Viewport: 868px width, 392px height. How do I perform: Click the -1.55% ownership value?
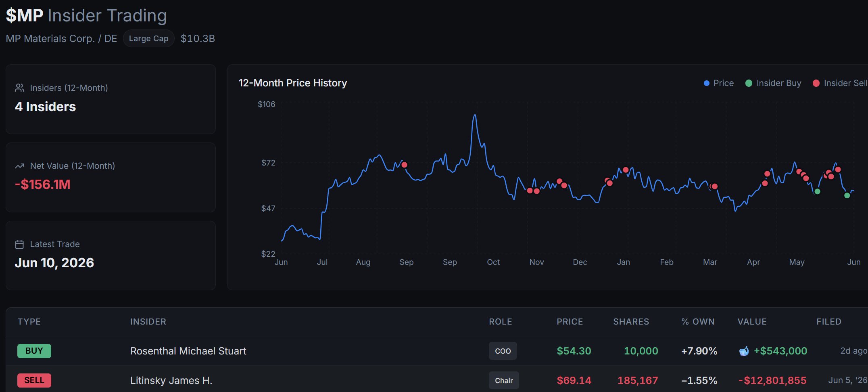(x=699, y=380)
